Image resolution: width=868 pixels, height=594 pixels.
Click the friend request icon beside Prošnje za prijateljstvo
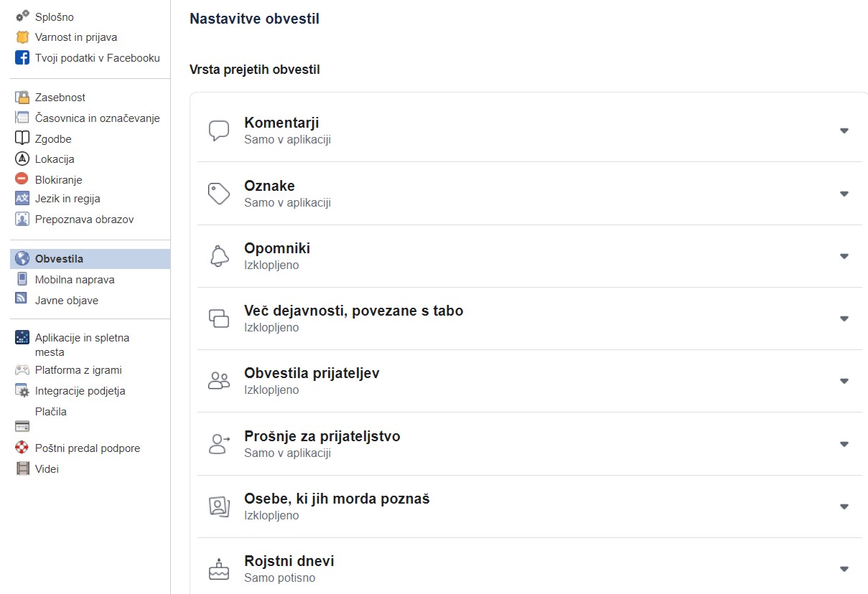tap(219, 443)
